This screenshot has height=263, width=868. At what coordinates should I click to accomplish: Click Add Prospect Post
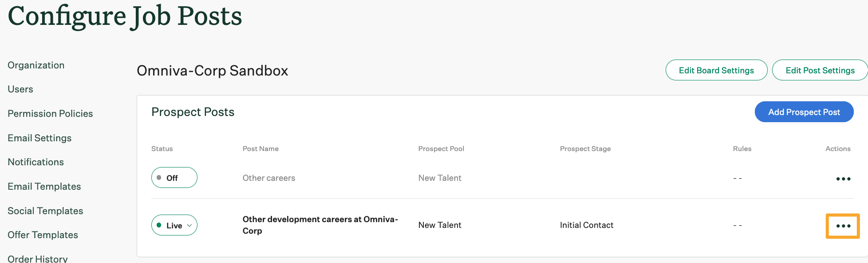(x=804, y=112)
